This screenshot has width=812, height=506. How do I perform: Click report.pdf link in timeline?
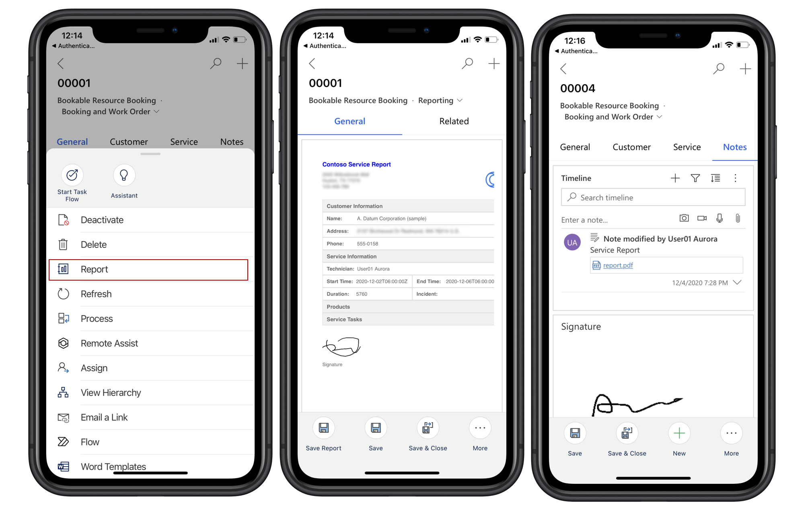[x=618, y=266]
